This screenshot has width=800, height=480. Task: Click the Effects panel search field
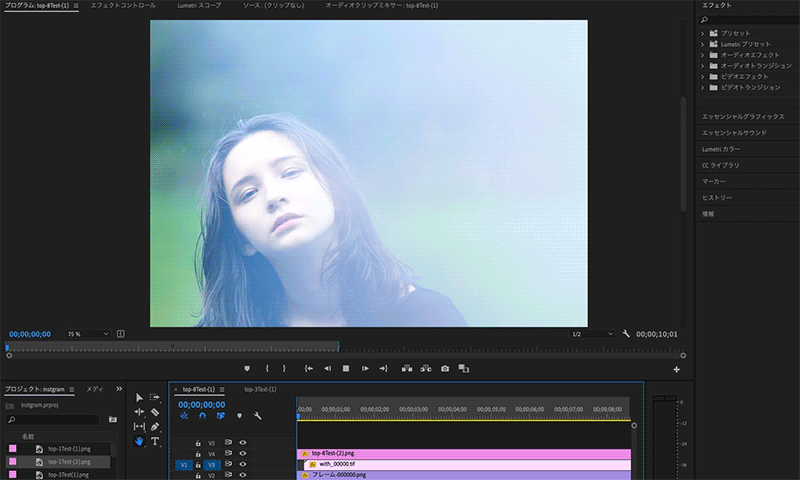(x=751, y=19)
